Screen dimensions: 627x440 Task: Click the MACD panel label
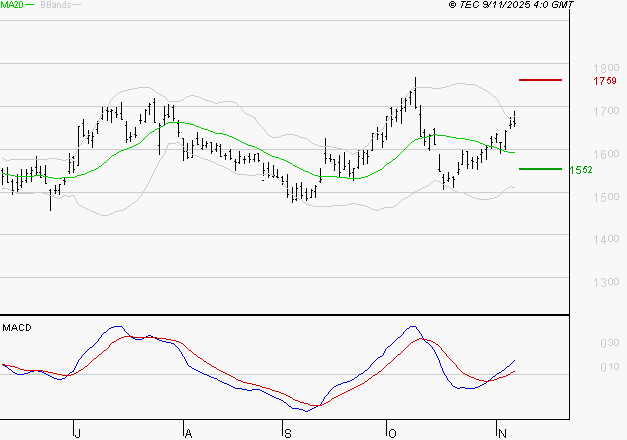pos(17,328)
